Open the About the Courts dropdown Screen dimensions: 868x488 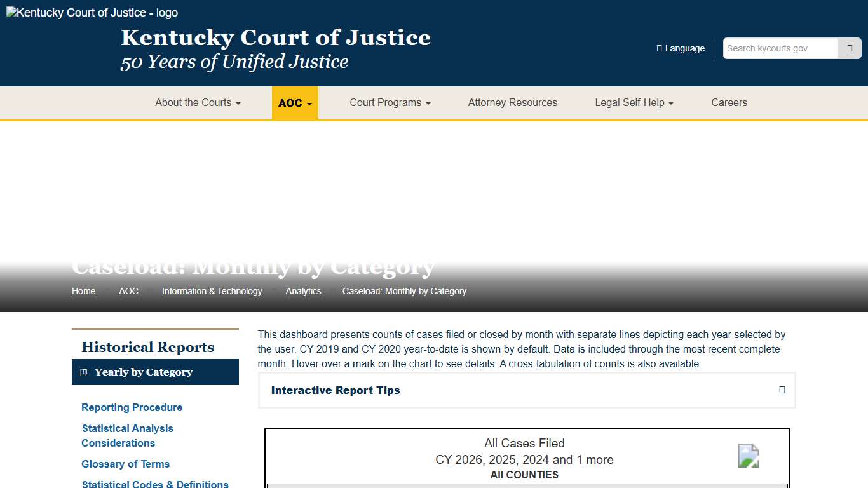(197, 102)
